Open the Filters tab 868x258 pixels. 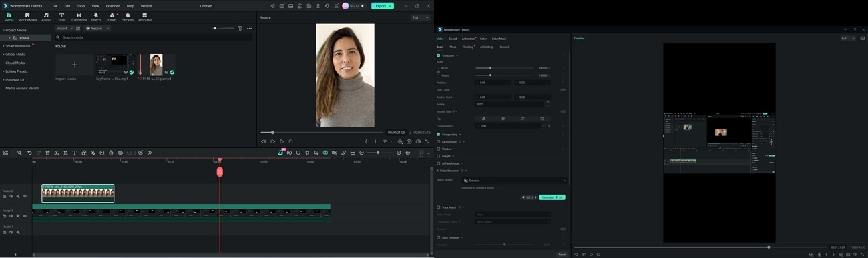click(x=112, y=17)
